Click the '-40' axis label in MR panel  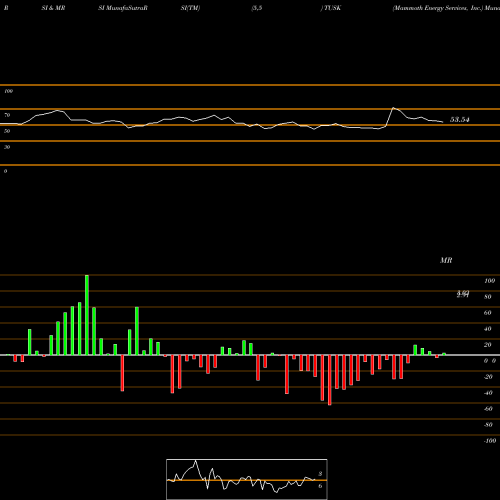click(x=488, y=393)
